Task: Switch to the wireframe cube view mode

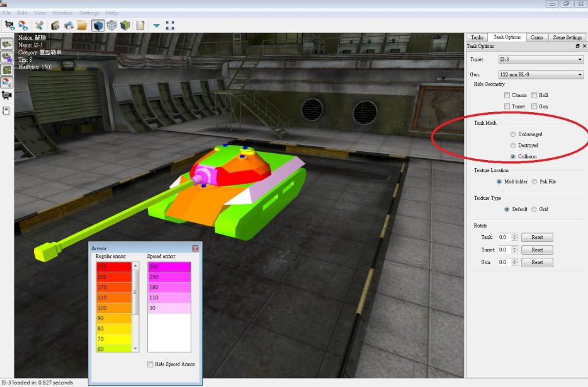Action: coord(113,25)
